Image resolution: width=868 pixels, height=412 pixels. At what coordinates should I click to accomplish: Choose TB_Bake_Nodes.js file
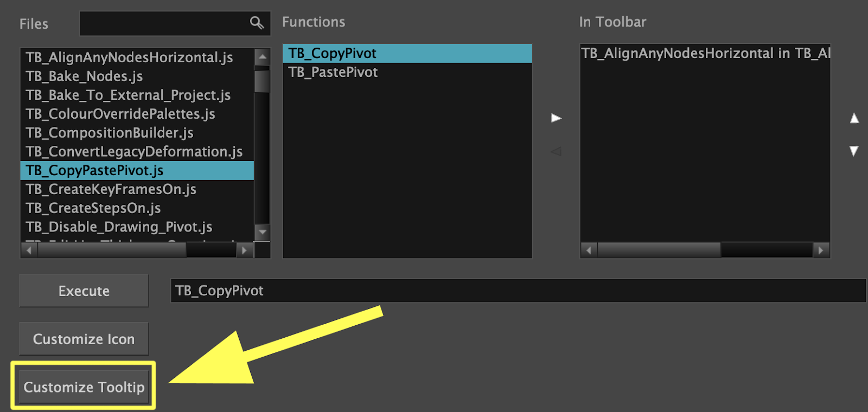(85, 76)
